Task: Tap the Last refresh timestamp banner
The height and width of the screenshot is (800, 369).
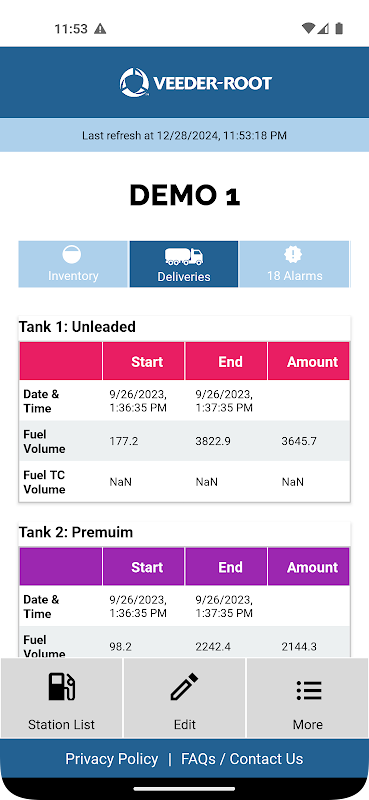Action: (184, 136)
